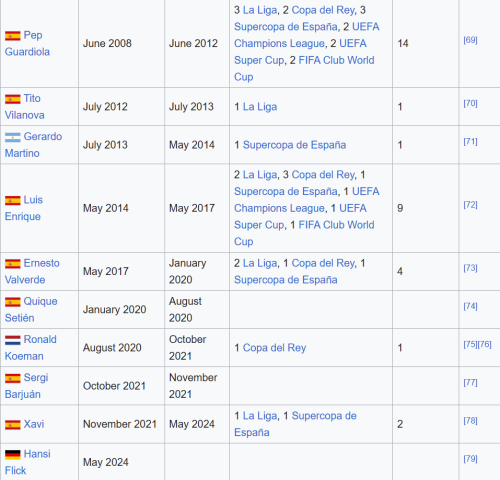Open the Pep Guardiola link

(x=27, y=43)
